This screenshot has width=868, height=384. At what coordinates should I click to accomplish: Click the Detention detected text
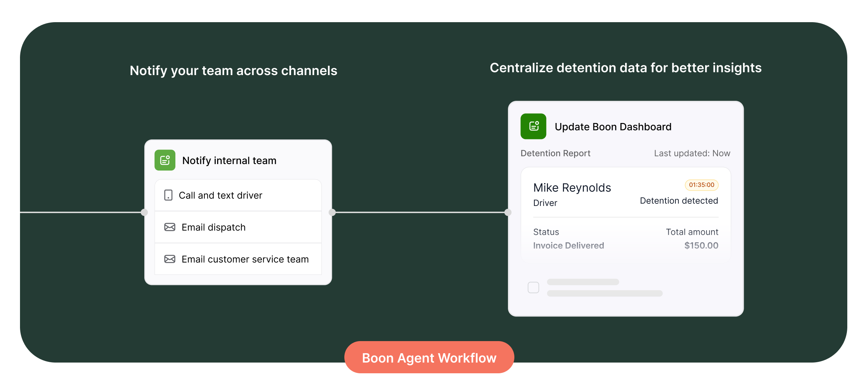pyautogui.click(x=679, y=201)
